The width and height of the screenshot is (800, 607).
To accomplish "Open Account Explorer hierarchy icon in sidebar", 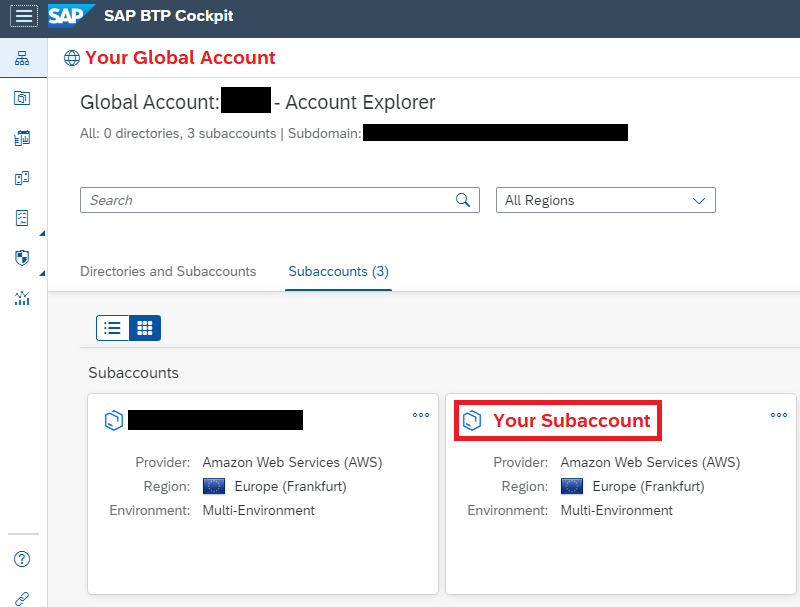I will [x=22, y=58].
